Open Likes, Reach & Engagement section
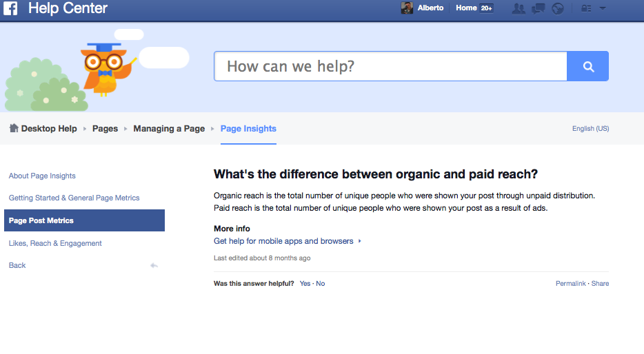 tap(55, 243)
